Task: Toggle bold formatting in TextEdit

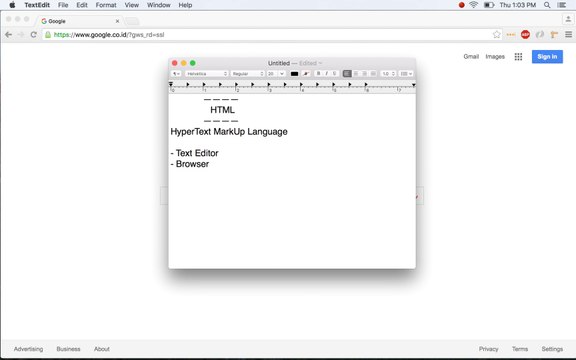Action: point(318,74)
